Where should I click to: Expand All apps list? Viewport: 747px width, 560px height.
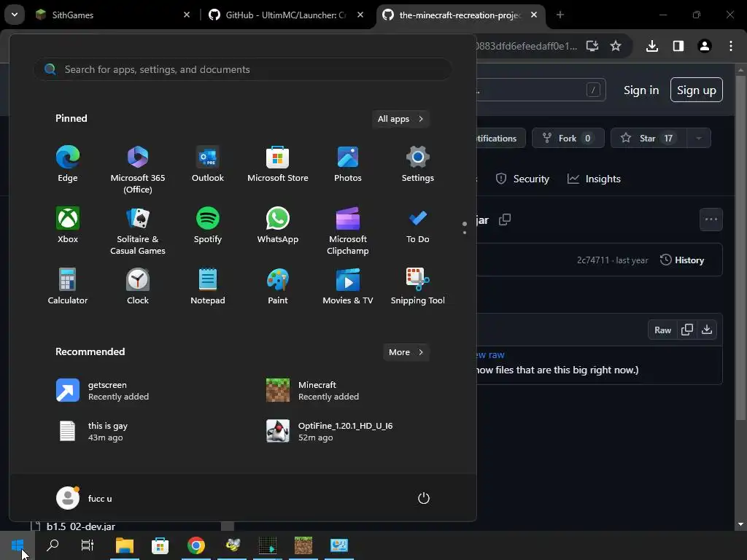[400, 119]
